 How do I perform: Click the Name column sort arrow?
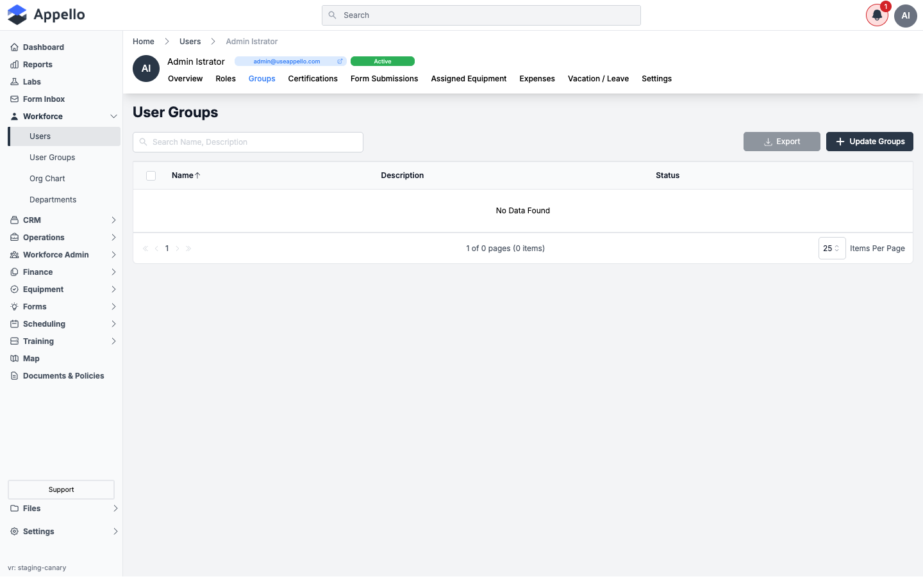(197, 176)
